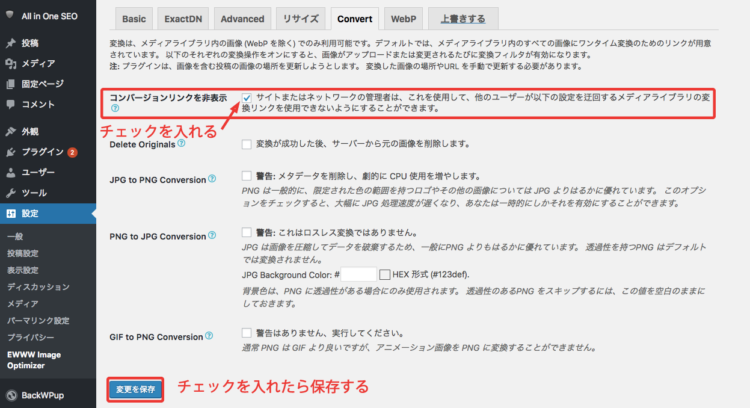
Task: Click the ユーザー (Users) sidebar icon
Action: tap(10, 172)
